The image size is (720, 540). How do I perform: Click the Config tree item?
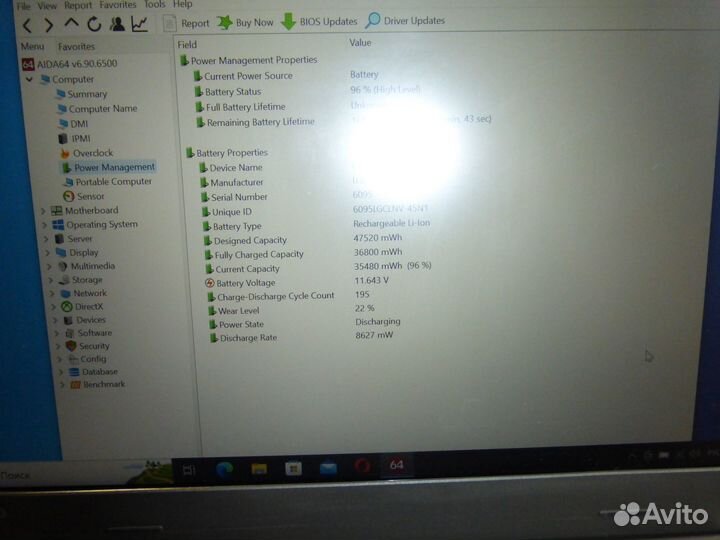pos(88,359)
